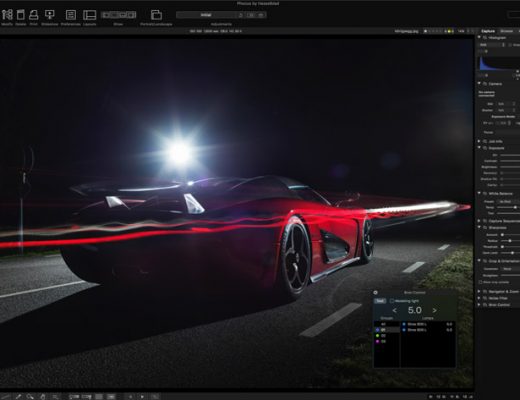520x400 pixels.
Task: Switch to the Capture tab
Action: (x=488, y=31)
